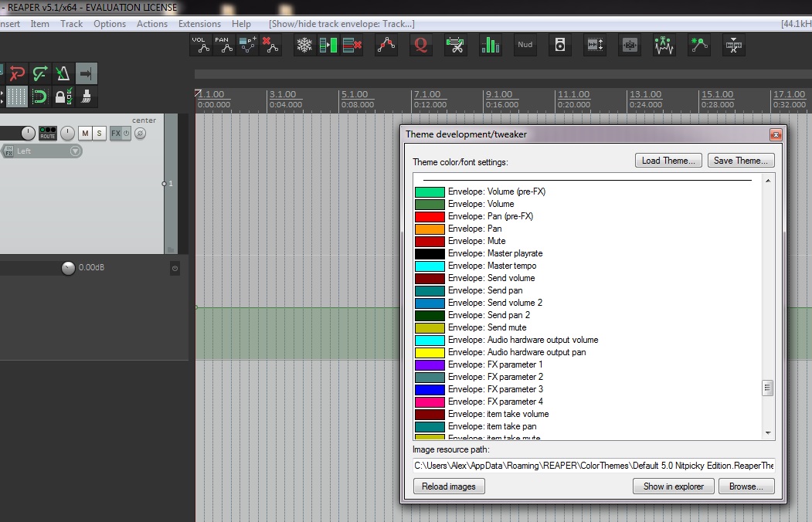Screen dimensions: 812x522
Task: Click the Image resource path field
Action: pyautogui.click(x=594, y=466)
